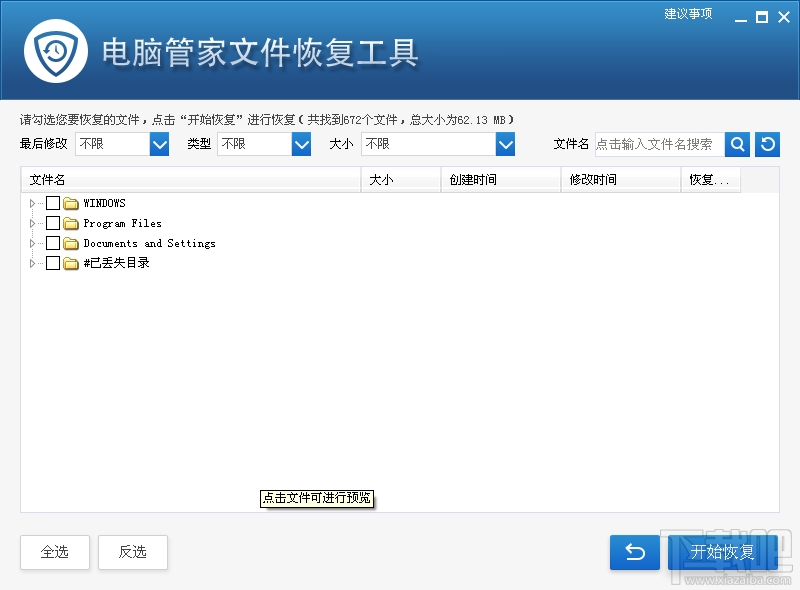Click the 点击文件可进行预览 tooltip
800x590 pixels.
(317, 498)
